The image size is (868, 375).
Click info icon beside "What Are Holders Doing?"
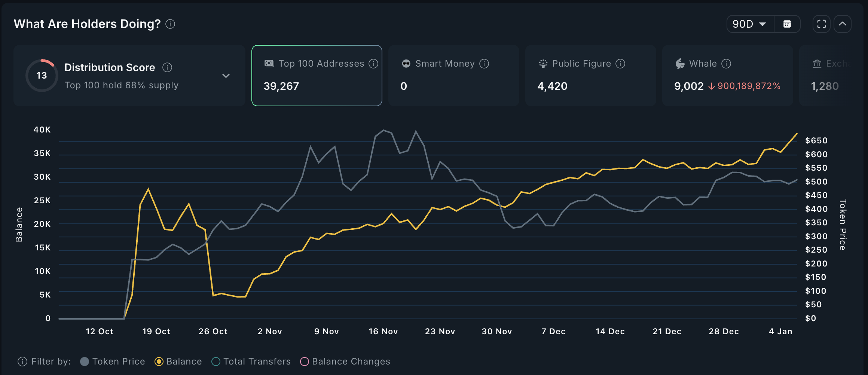tap(170, 24)
